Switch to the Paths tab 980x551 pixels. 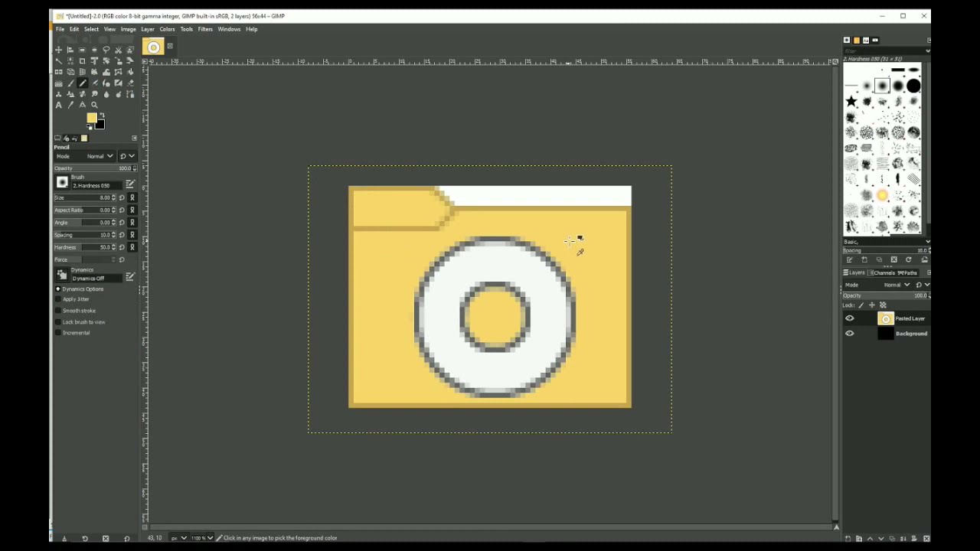click(908, 272)
